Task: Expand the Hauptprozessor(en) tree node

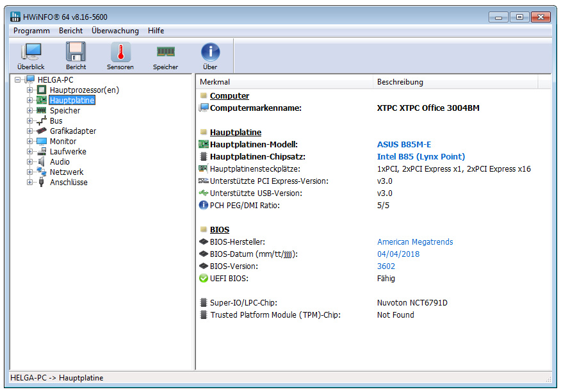Action: pyautogui.click(x=29, y=90)
